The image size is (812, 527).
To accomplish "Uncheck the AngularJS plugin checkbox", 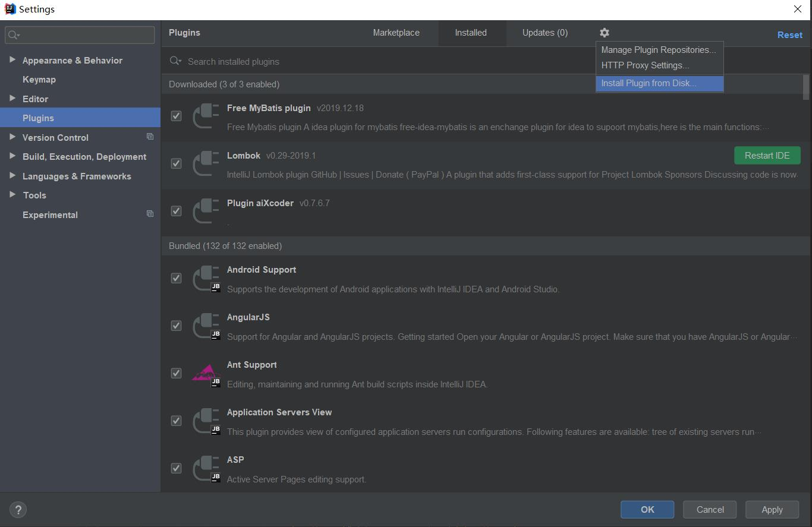I will (176, 326).
